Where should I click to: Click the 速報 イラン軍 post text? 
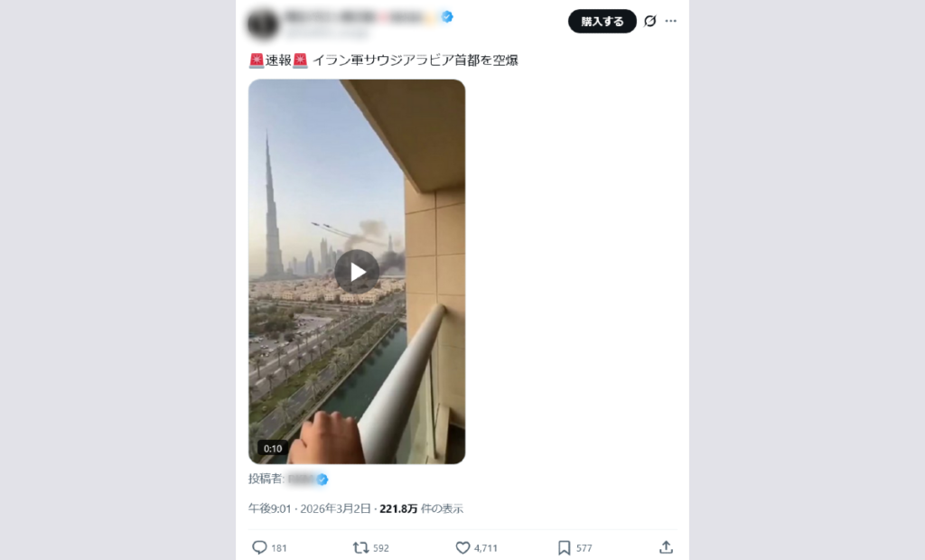tap(383, 61)
